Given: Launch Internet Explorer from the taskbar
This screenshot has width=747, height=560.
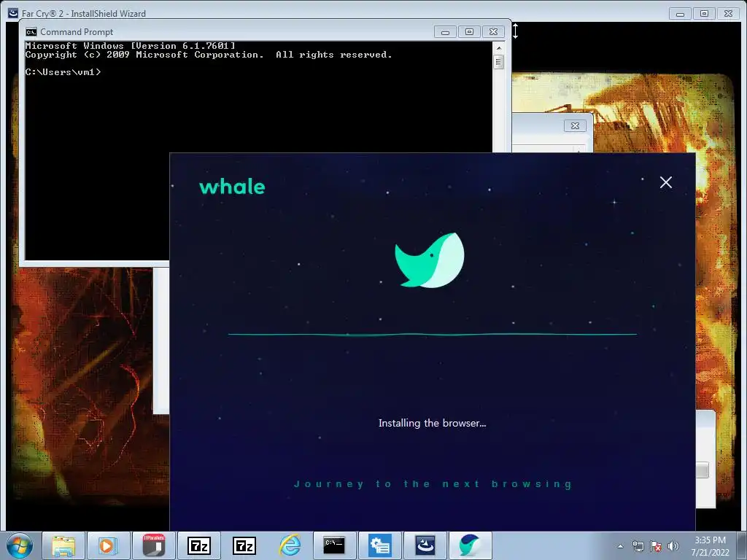Looking at the screenshot, I should tap(290, 545).
